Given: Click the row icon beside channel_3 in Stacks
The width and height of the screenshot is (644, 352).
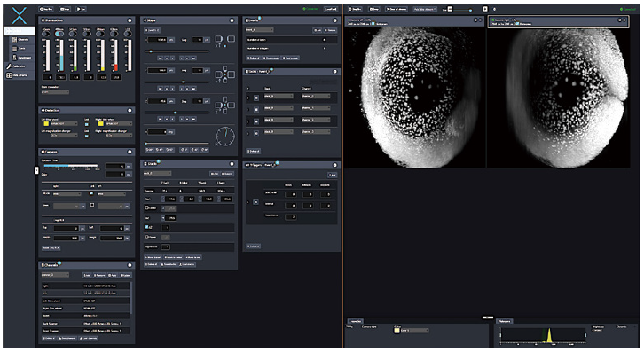Looking at the screenshot, I should (x=256, y=134).
